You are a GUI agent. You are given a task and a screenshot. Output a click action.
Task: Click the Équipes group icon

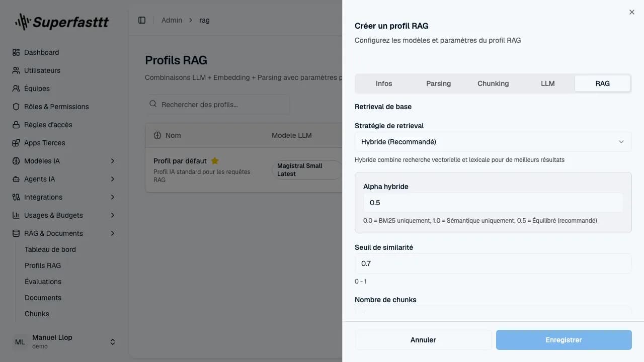tap(16, 88)
